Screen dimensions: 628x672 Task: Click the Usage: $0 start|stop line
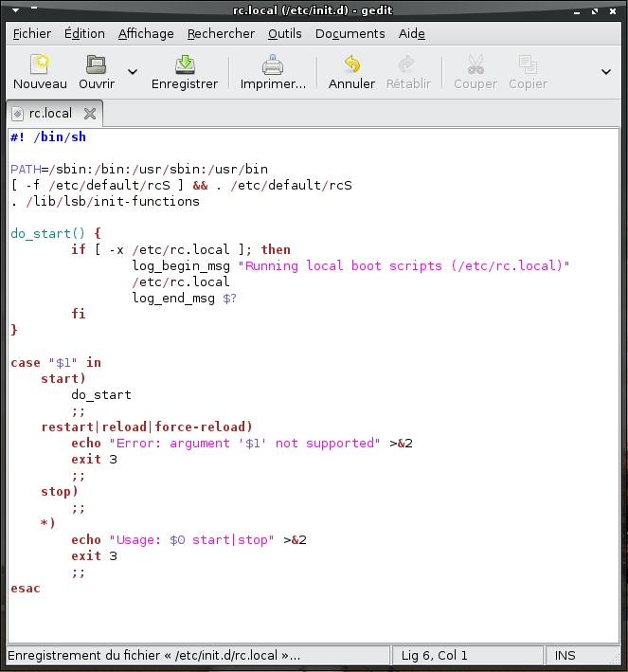188,540
